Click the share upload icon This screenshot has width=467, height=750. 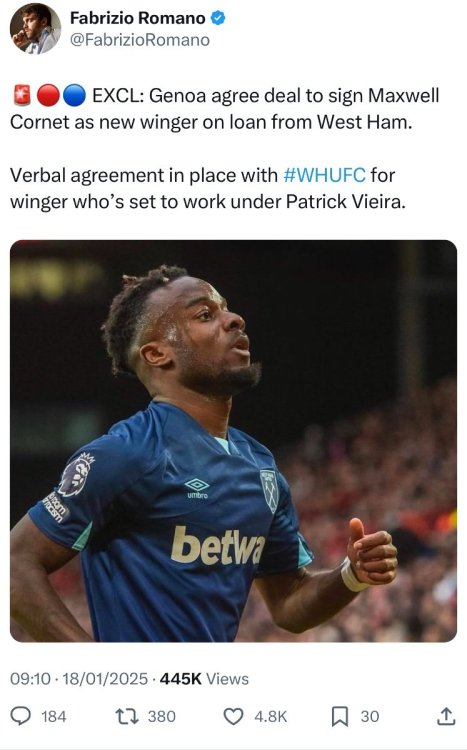click(445, 716)
